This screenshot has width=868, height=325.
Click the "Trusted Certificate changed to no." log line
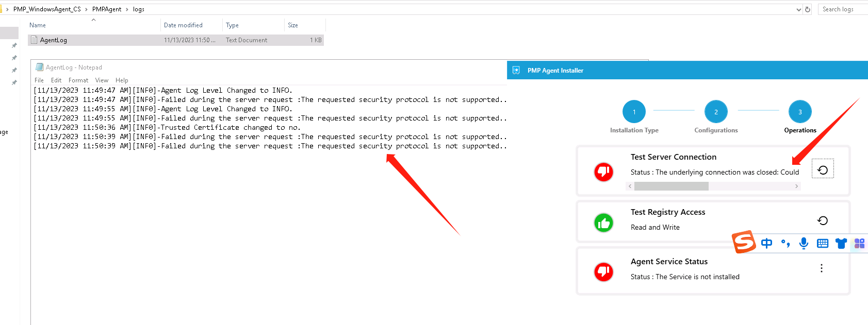click(x=167, y=128)
